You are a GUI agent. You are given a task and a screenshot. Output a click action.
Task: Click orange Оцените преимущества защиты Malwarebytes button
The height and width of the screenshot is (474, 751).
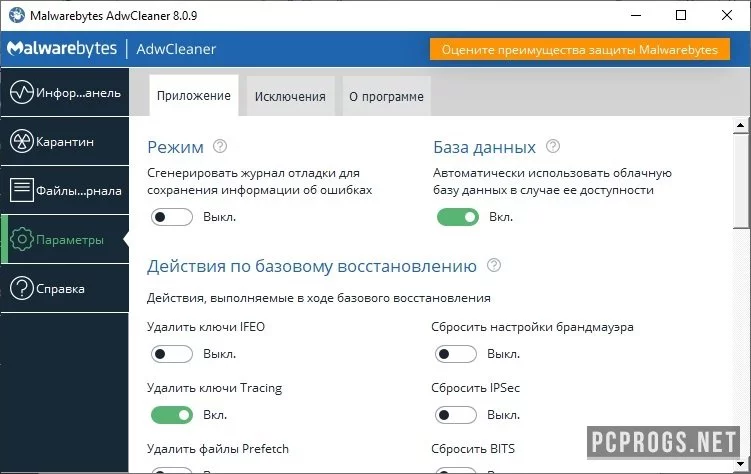tap(580, 49)
